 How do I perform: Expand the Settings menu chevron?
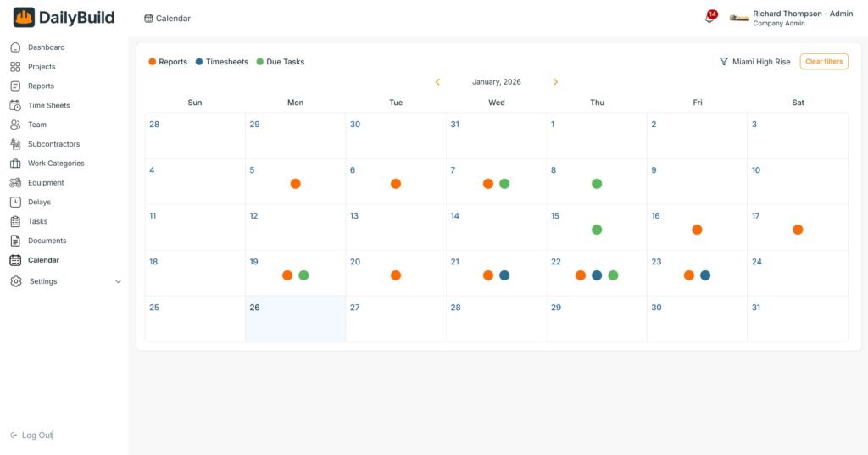pos(118,281)
